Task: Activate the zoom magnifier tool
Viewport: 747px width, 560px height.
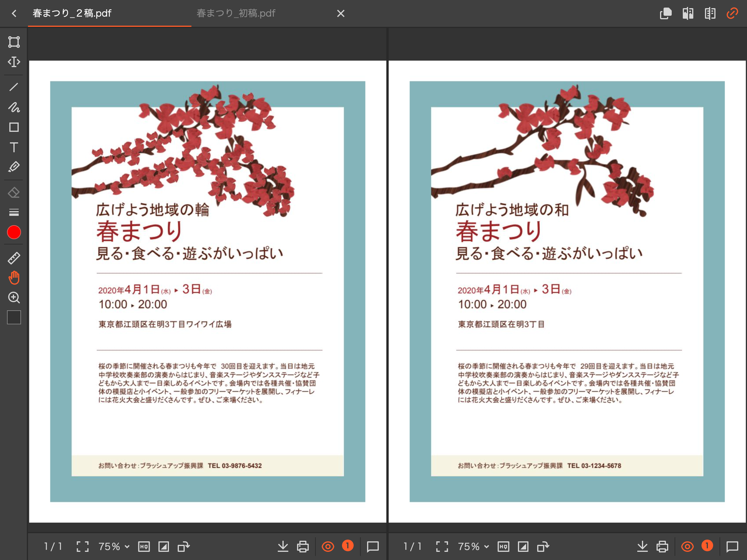Action: pos(13,297)
